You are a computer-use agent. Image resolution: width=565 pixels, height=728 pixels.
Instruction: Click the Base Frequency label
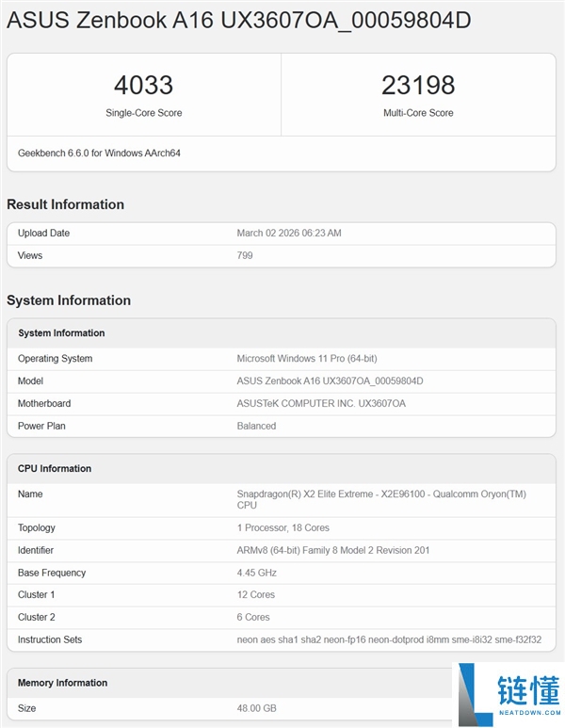point(52,573)
